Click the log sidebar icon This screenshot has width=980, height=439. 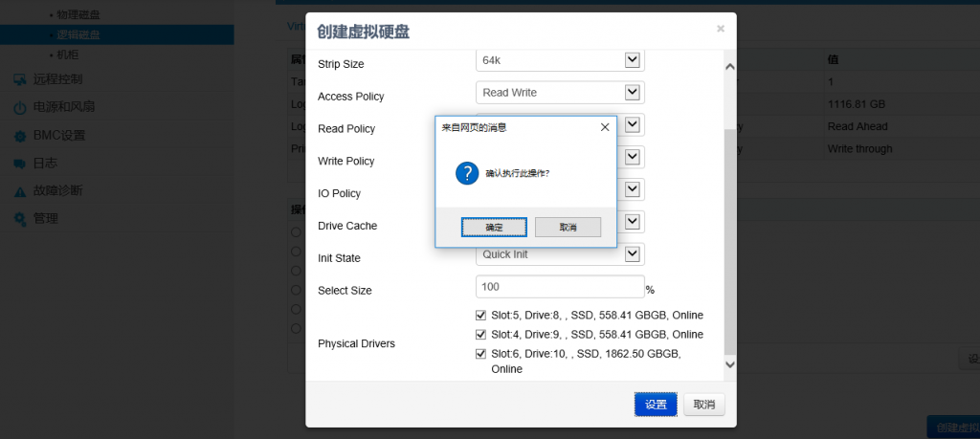pyautogui.click(x=19, y=164)
